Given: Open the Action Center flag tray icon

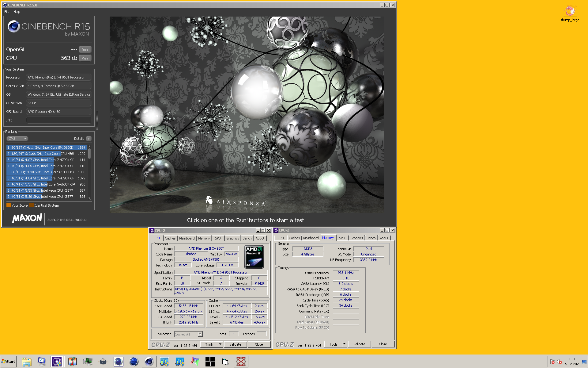Looking at the screenshot, I should [552, 362].
